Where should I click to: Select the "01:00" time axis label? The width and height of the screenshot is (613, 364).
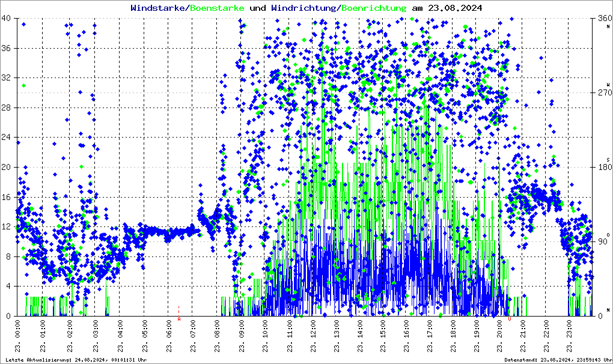tap(43, 336)
